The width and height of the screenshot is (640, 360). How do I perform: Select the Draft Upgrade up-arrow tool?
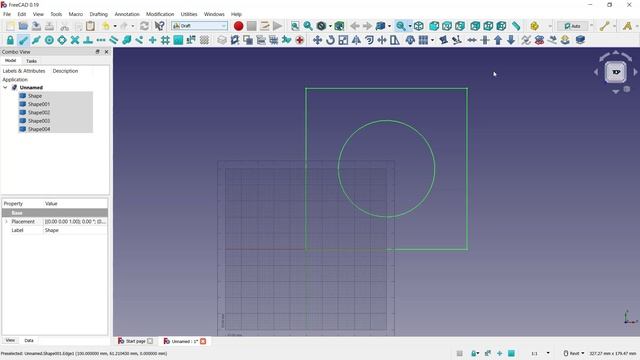click(498, 40)
